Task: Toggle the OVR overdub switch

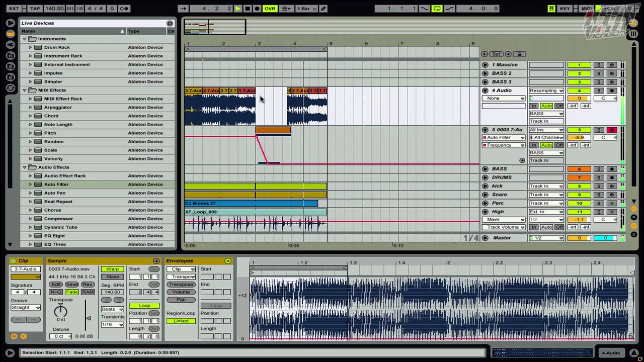Action: 270,9
